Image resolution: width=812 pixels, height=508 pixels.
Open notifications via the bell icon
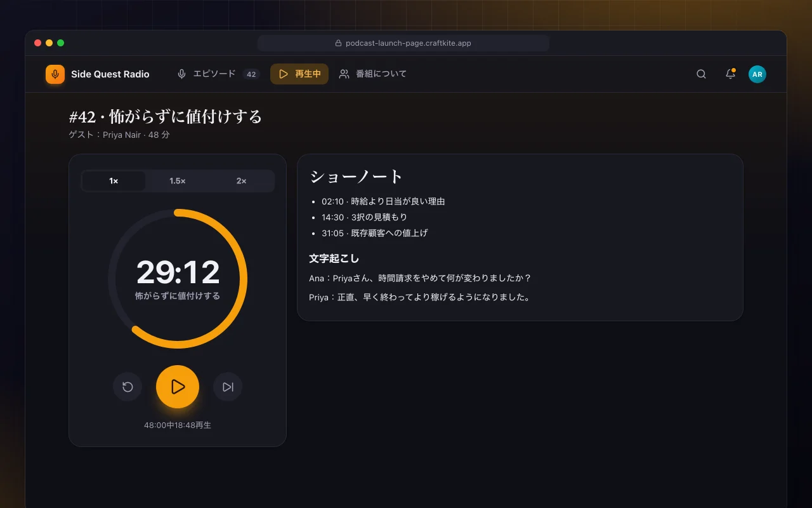(x=730, y=74)
